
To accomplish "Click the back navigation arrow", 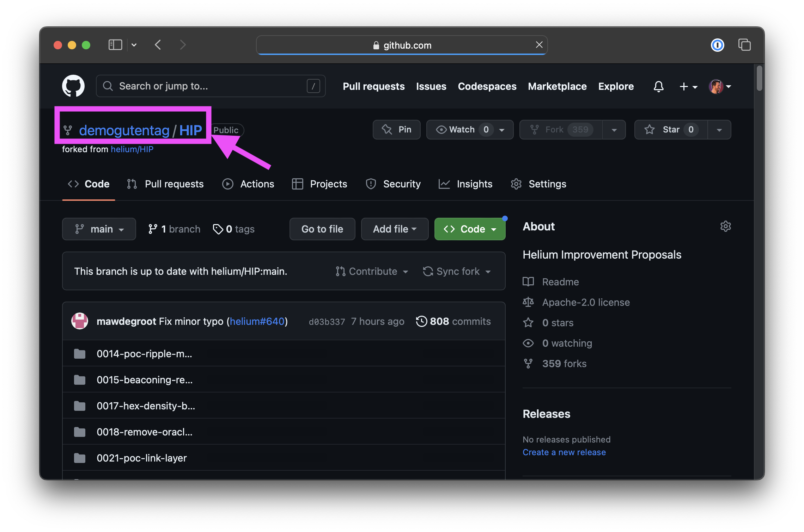I will (x=158, y=45).
